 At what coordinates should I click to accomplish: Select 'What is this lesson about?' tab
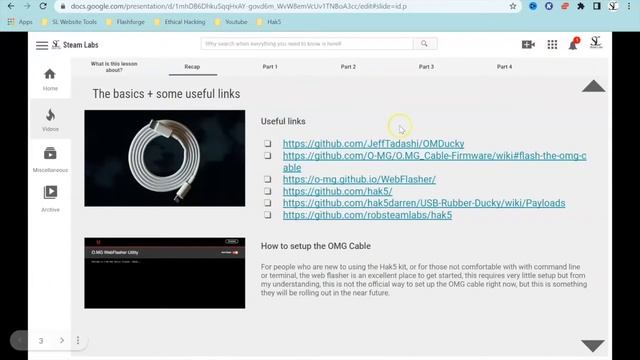click(114, 67)
